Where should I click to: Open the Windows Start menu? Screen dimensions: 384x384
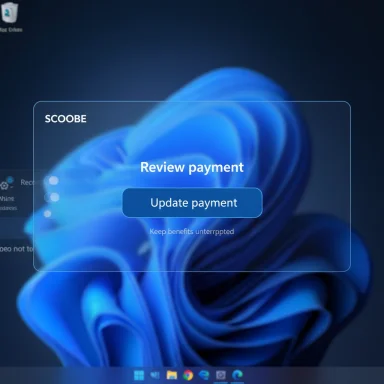pyautogui.click(x=139, y=375)
